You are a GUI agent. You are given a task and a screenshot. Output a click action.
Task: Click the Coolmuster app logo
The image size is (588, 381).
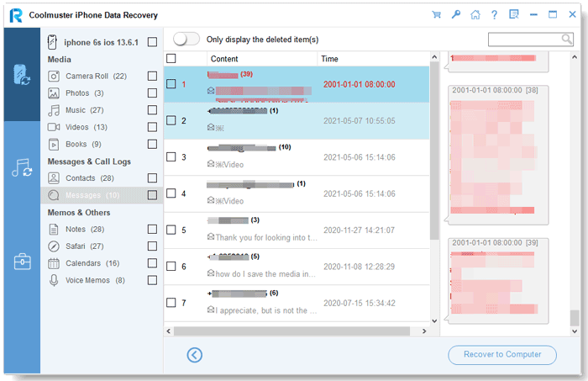coord(16,15)
